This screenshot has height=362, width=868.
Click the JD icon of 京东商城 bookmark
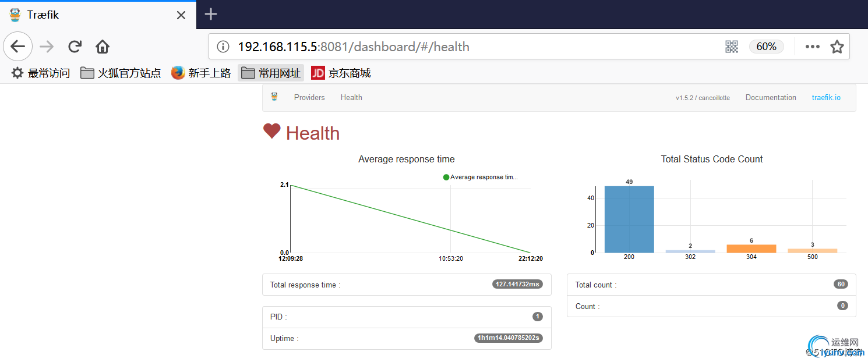point(317,73)
